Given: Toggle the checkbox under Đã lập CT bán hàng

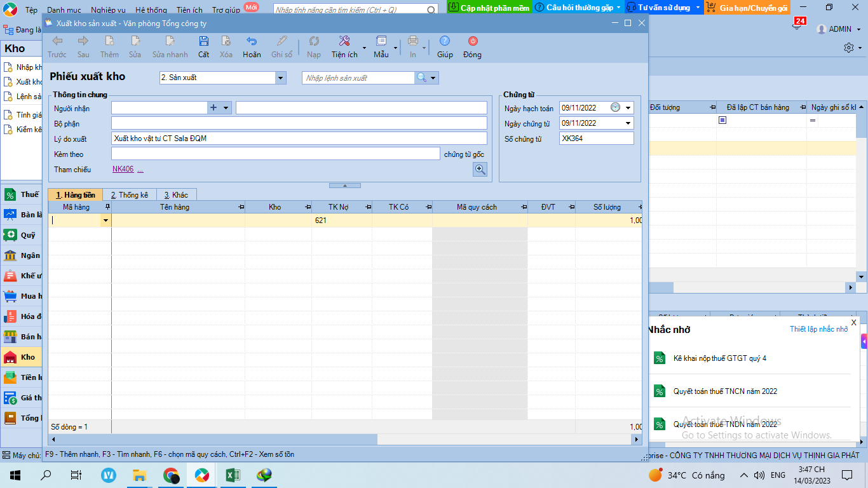Looking at the screenshot, I should 722,120.
